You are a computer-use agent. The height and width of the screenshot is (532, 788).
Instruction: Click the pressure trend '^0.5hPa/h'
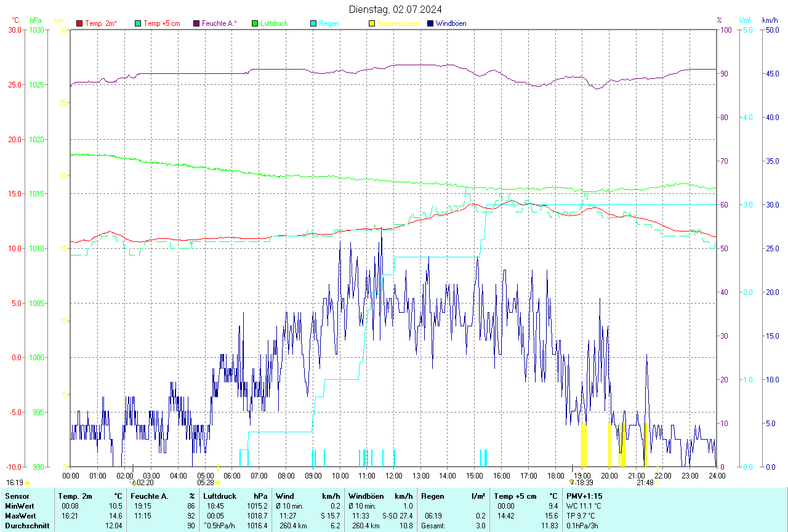pyautogui.click(x=220, y=526)
